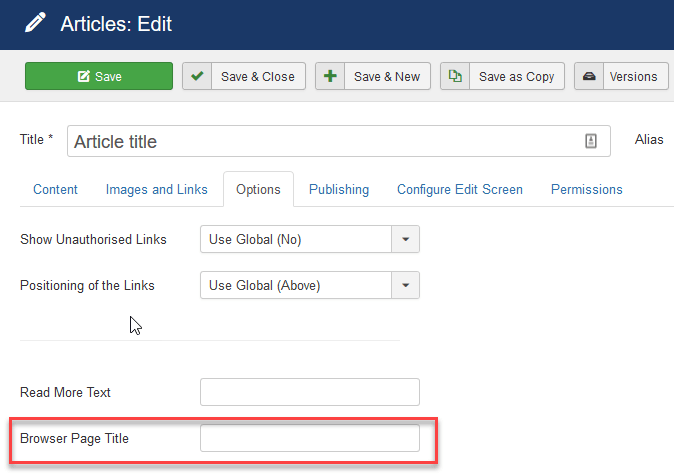
Task: Click the small icon inside Title field
Action: [591, 141]
